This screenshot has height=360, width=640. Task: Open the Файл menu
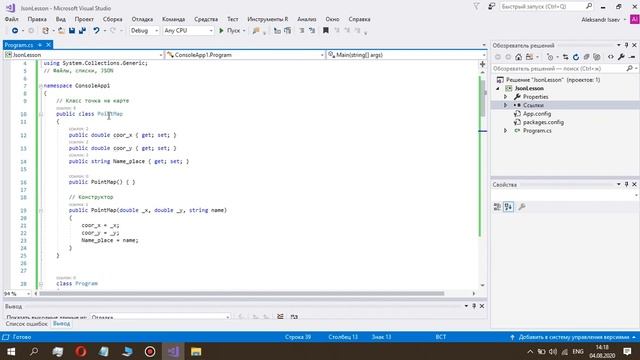[x=12, y=19]
